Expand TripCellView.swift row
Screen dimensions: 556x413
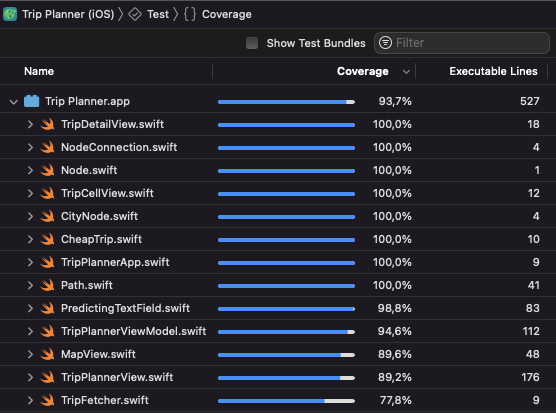[30, 193]
